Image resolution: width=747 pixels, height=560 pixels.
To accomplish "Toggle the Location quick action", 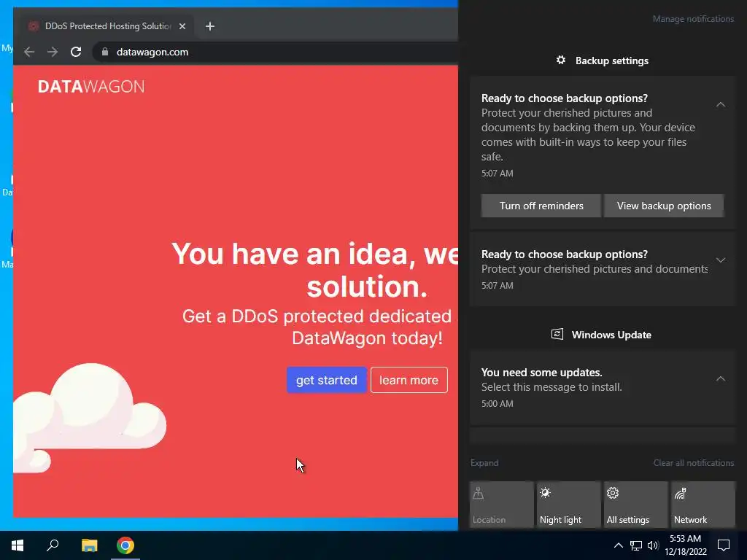I will point(501,505).
